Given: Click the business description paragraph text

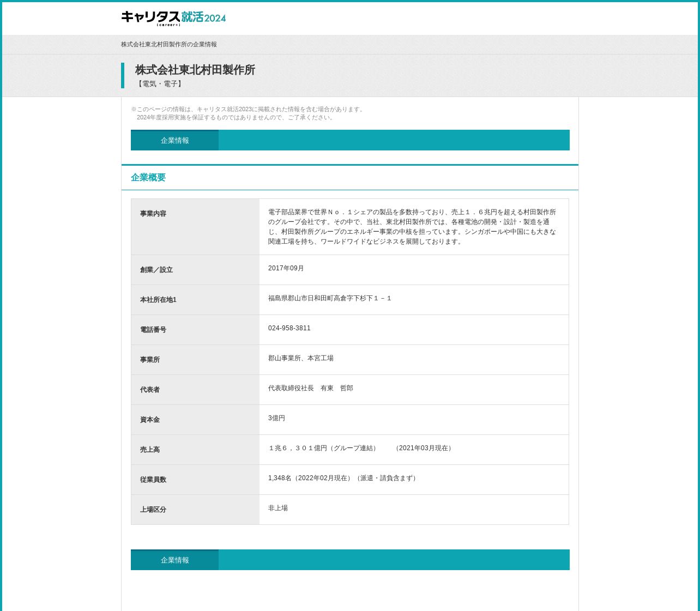Looking at the screenshot, I should point(412,227).
